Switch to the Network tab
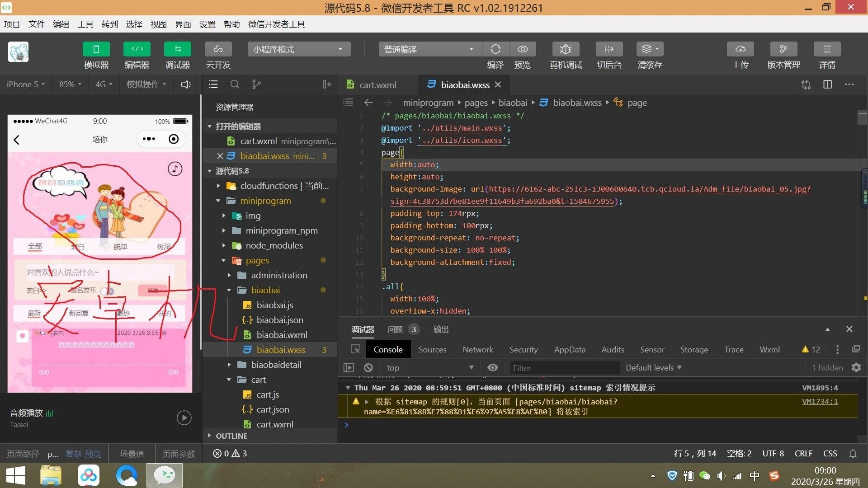Viewport: 868px width, 488px height. (x=478, y=349)
